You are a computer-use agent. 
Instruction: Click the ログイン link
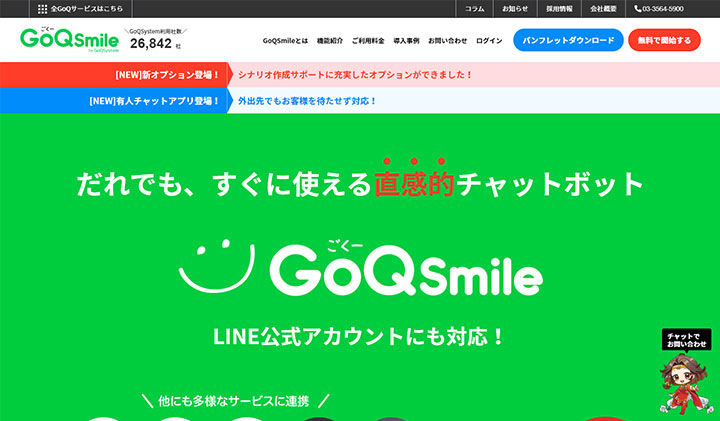pos(489,40)
